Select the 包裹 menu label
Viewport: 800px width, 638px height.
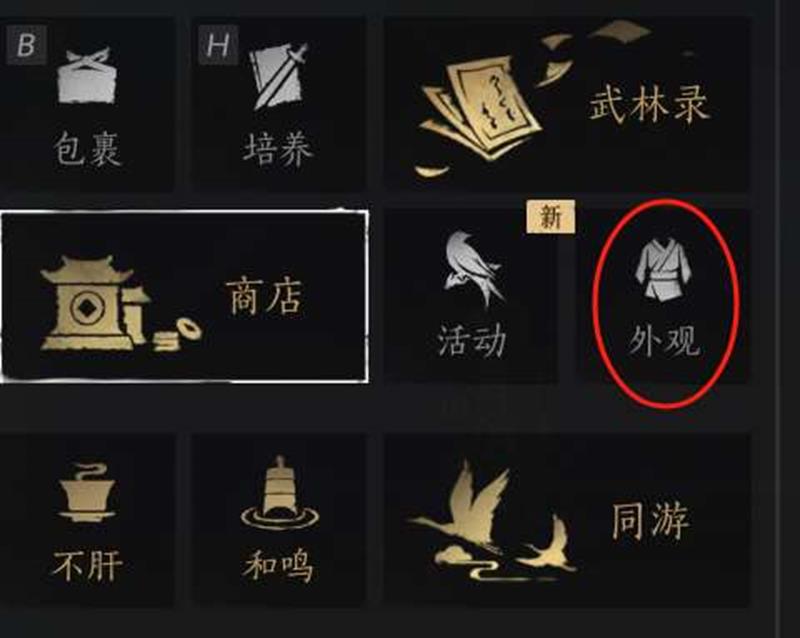coord(87,149)
